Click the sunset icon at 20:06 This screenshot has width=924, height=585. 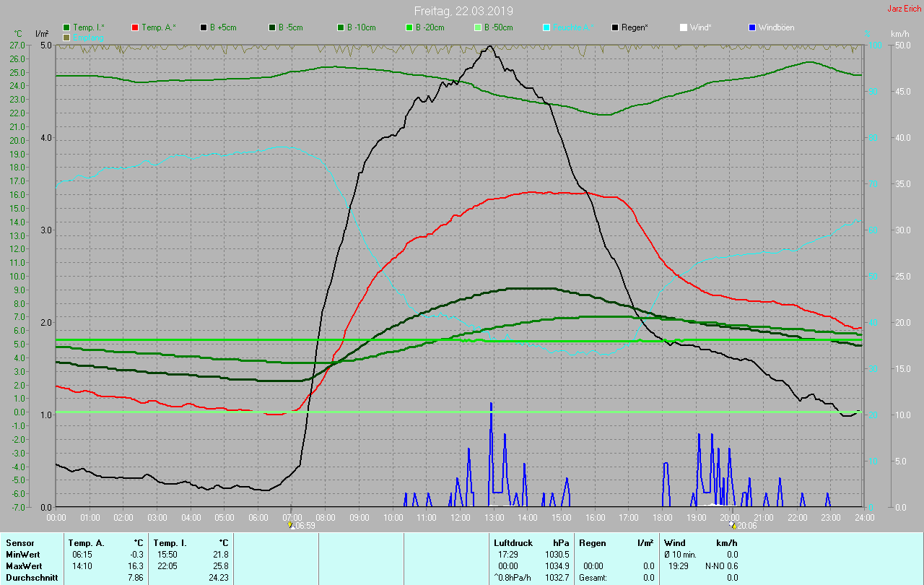click(733, 526)
